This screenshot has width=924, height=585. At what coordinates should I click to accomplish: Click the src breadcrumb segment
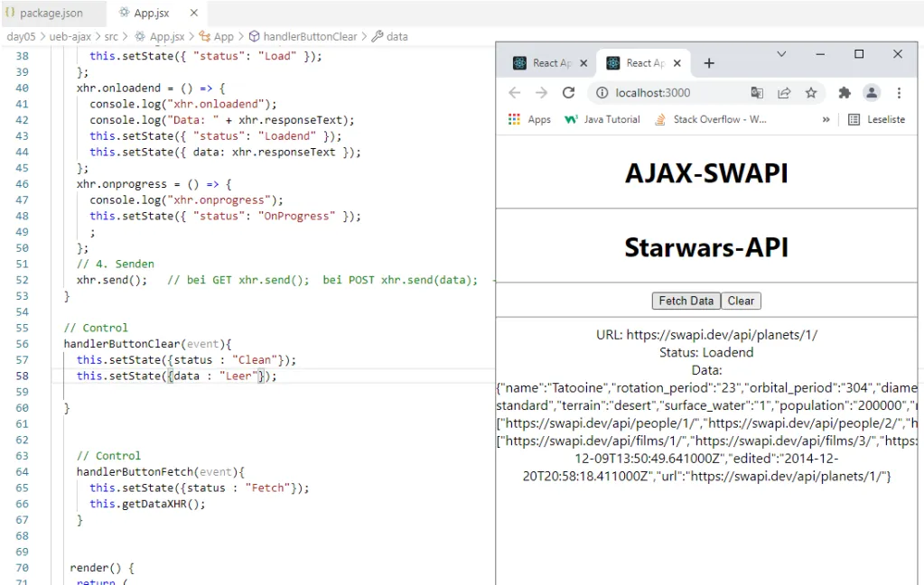111,36
